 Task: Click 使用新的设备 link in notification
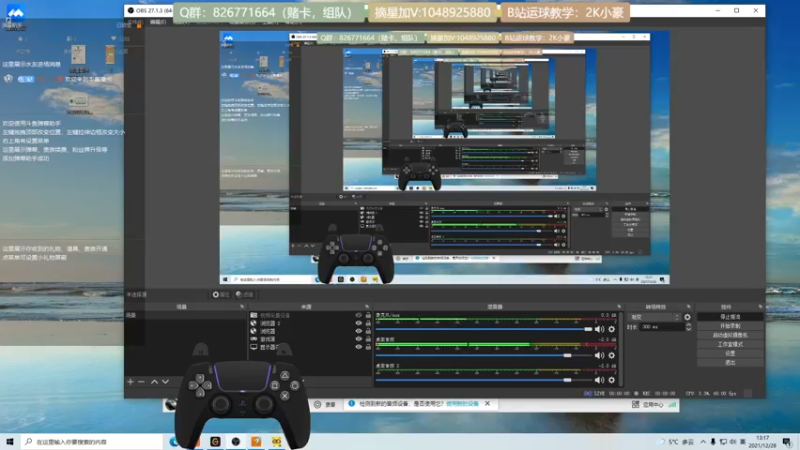462,404
